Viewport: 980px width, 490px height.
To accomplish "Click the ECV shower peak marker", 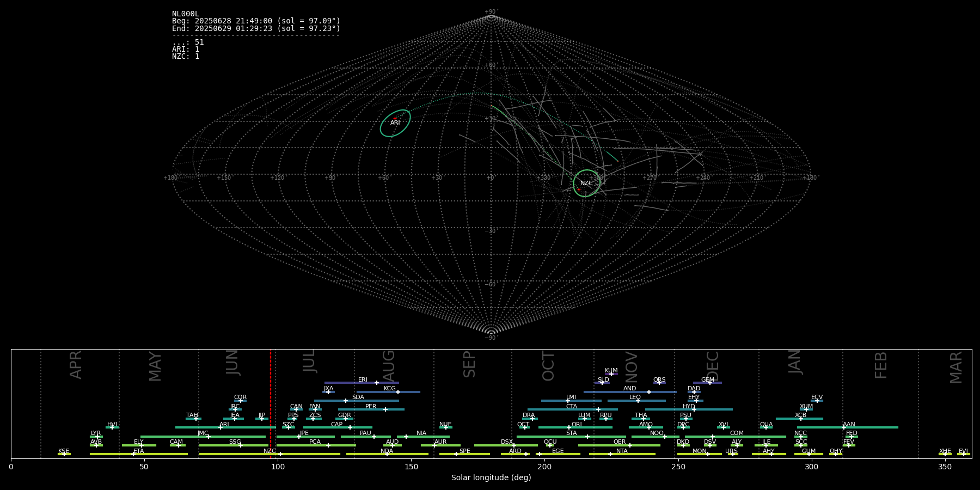I will 817,401.
